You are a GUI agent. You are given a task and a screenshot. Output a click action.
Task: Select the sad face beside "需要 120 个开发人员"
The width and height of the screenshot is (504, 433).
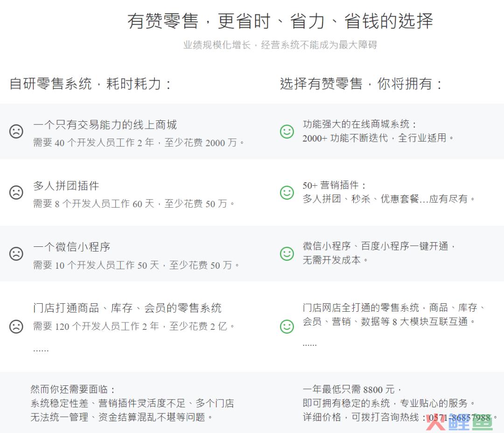(16, 326)
